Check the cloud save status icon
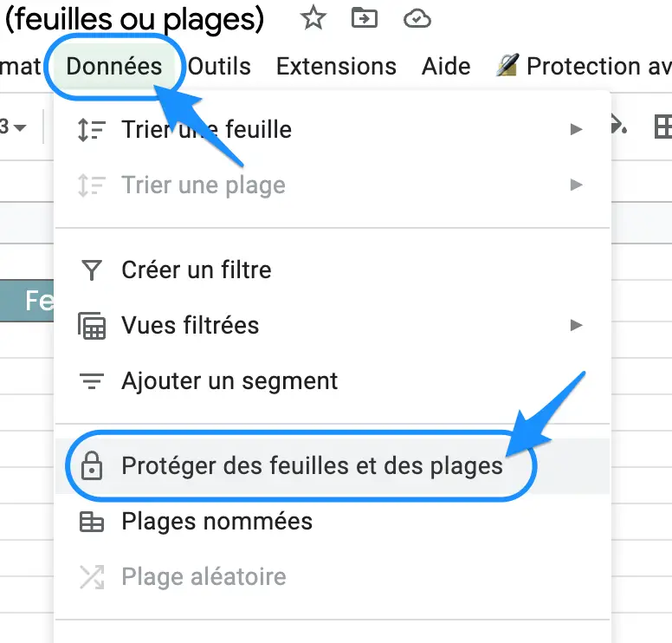Viewport: 672px width, 643px height. (417, 19)
